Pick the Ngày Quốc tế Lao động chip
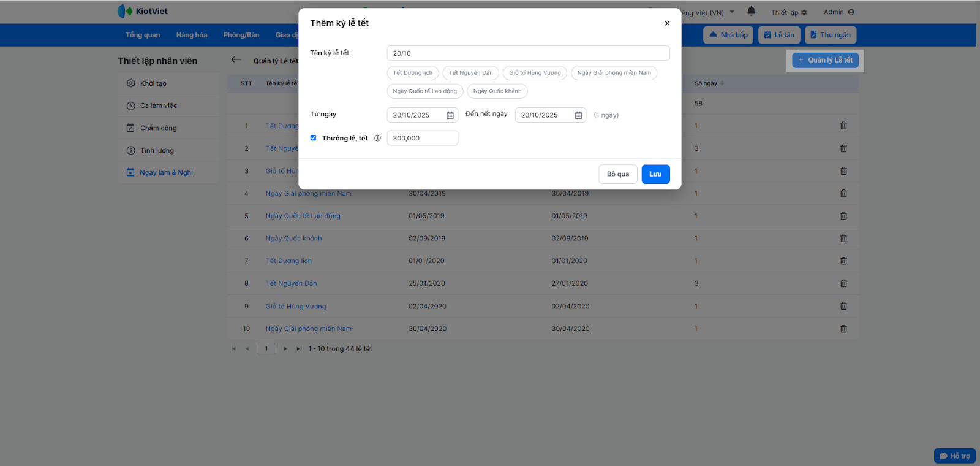This screenshot has height=466, width=980. 425,91
